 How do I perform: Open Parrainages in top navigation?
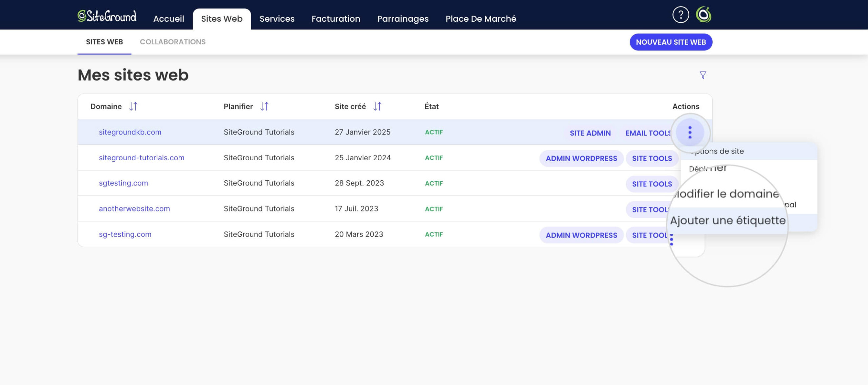(x=403, y=19)
